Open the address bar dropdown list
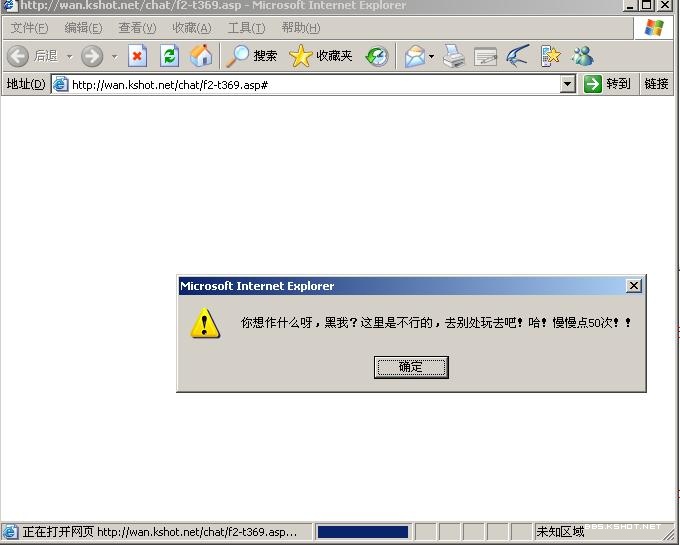Screen dimensions: 680x545 point(567,84)
